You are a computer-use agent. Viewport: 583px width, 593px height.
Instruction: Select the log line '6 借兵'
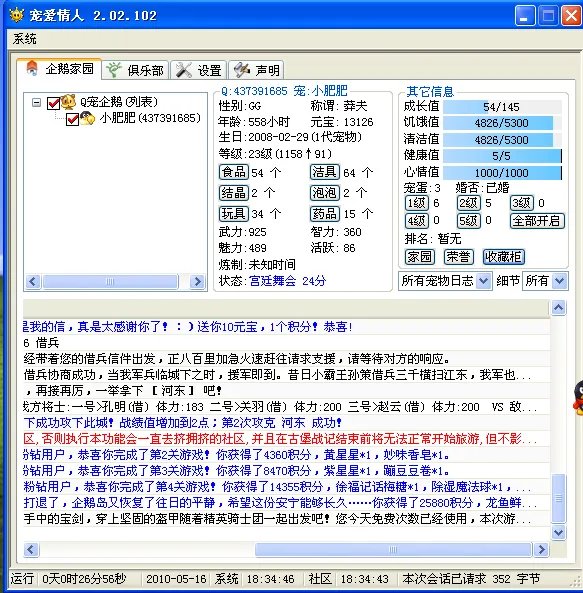click(286, 343)
